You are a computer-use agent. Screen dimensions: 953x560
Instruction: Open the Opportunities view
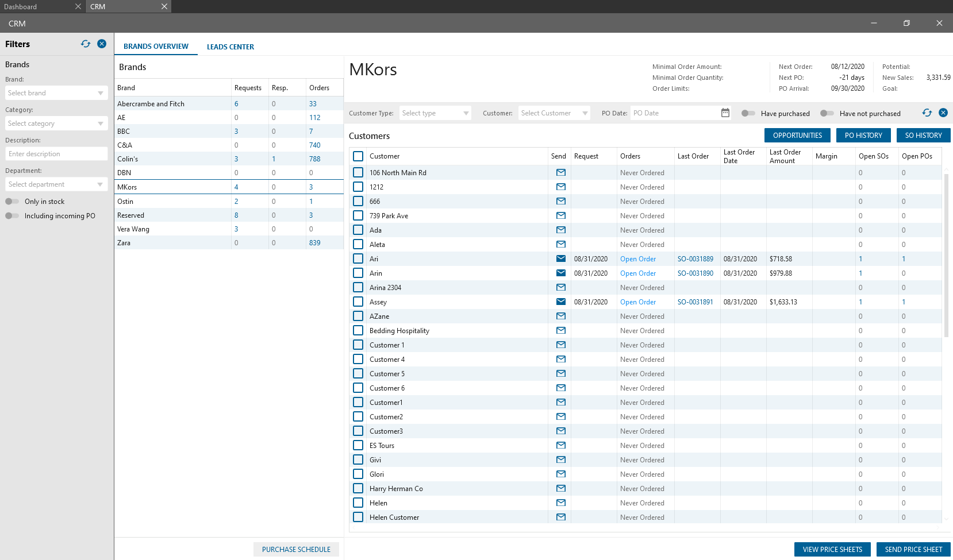797,136
